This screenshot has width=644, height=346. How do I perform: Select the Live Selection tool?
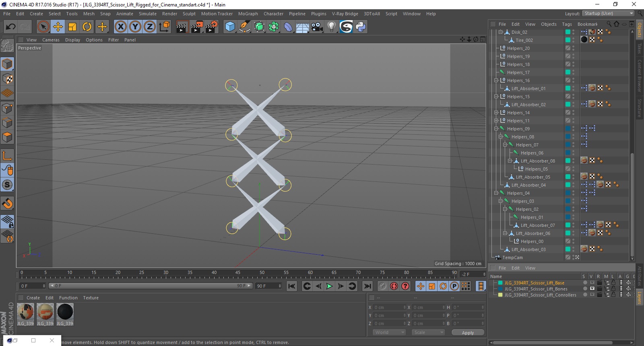[x=43, y=27]
